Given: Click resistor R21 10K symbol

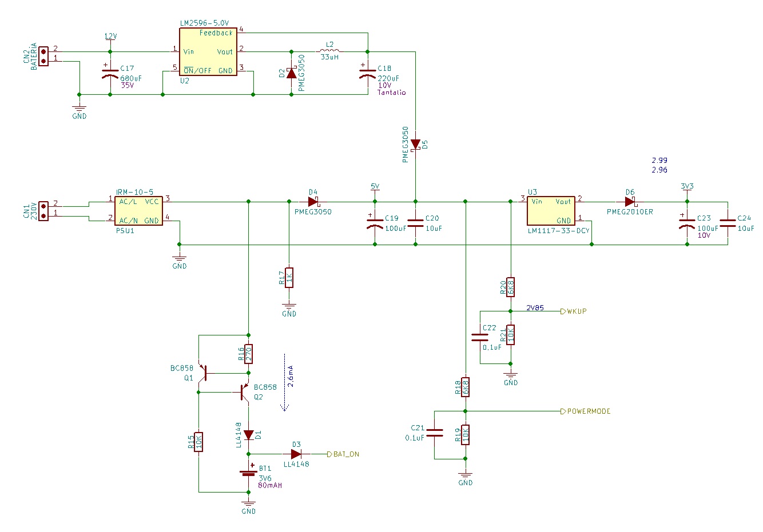Looking at the screenshot, I should pyautogui.click(x=511, y=335).
